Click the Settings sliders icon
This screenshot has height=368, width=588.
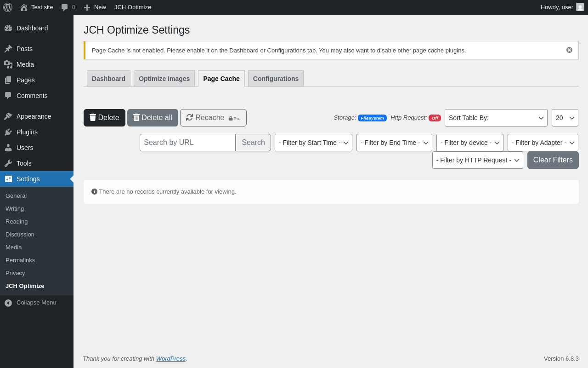tap(8, 179)
